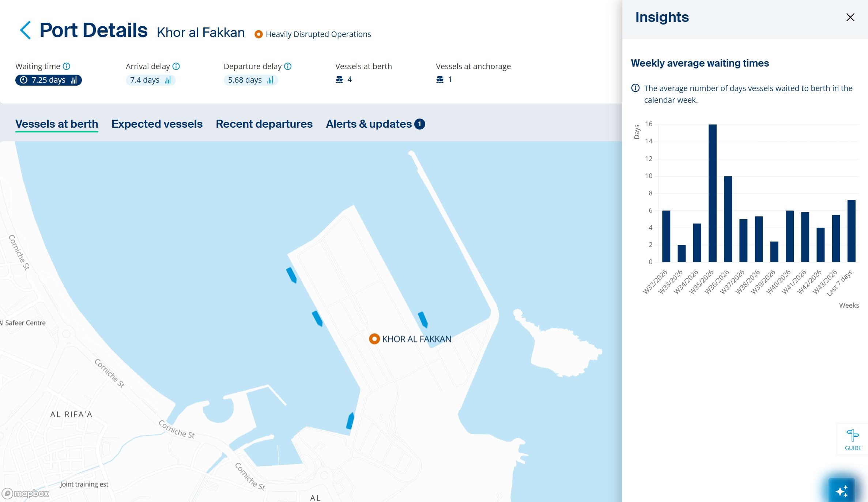Select the 5.68 days departure delay chip
This screenshot has height=502, width=868.
[250, 80]
